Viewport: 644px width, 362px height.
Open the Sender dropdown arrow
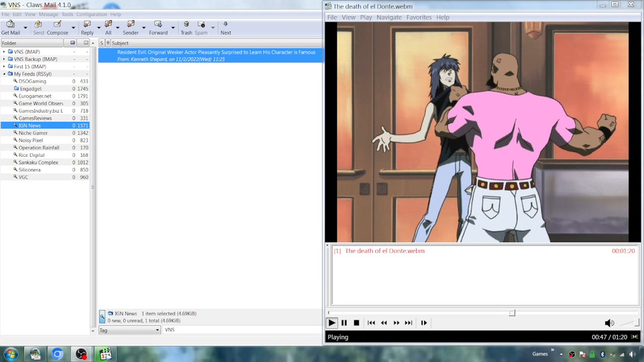144,28
